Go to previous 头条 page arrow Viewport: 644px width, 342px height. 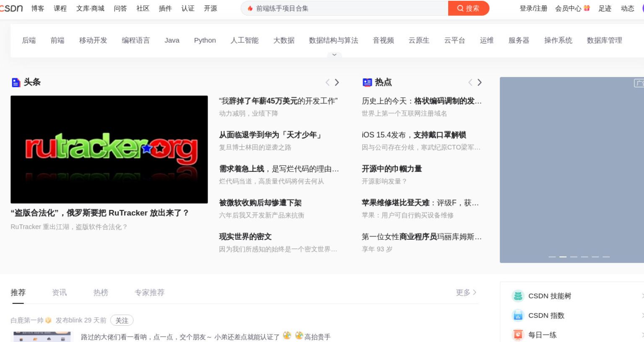point(327,83)
